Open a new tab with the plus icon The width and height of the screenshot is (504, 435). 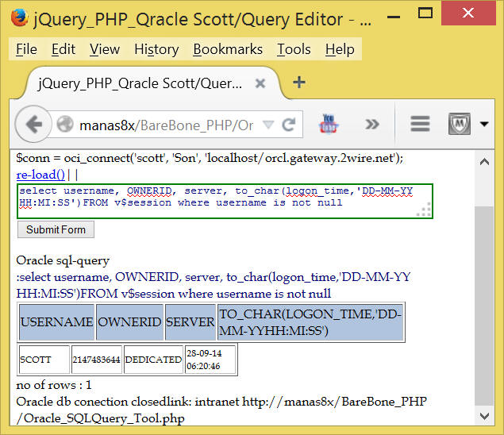pos(299,83)
